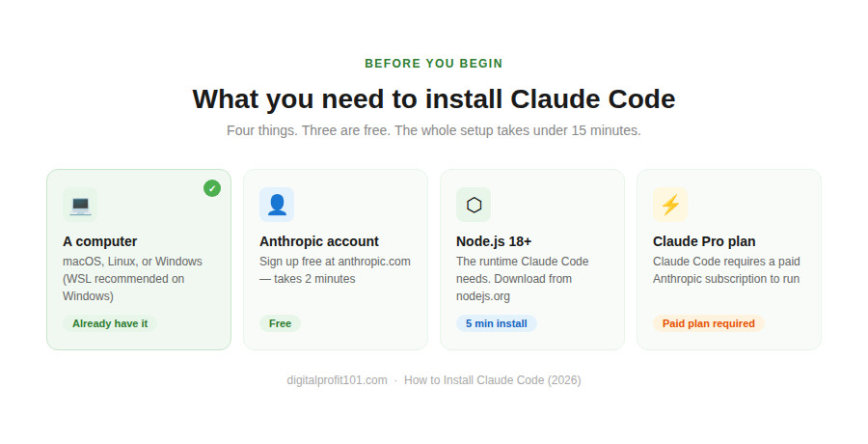Click the "Paid plan required" badge

point(708,323)
